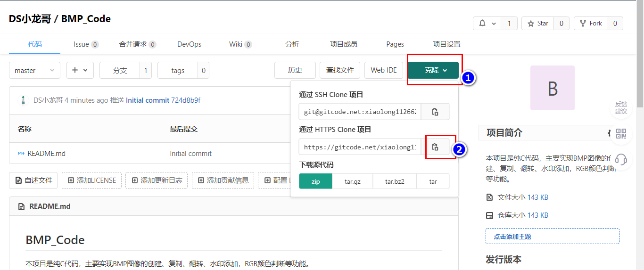Open the Pages tab
The image size is (644, 270).
pos(395,44)
